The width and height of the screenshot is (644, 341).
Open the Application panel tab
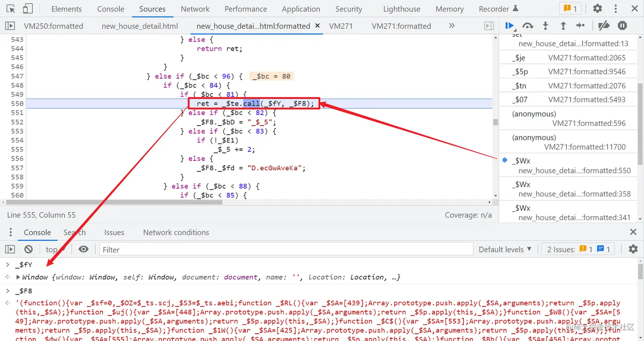pos(301,9)
